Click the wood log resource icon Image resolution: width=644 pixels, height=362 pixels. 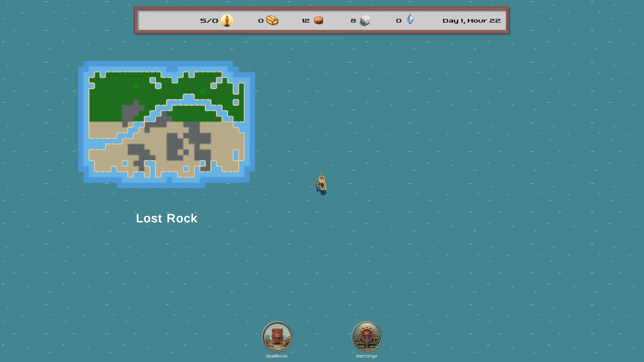[x=319, y=21]
